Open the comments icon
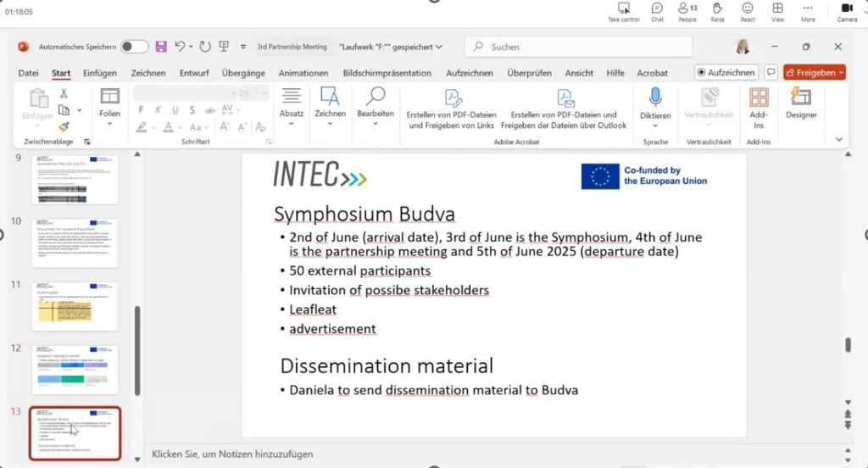Viewport: 868px width, 468px height. [x=771, y=72]
